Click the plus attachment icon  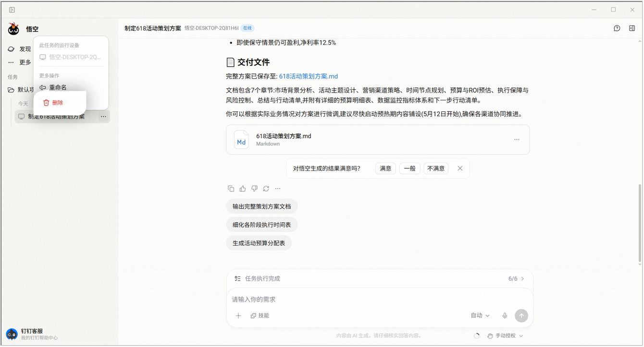pos(238,316)
